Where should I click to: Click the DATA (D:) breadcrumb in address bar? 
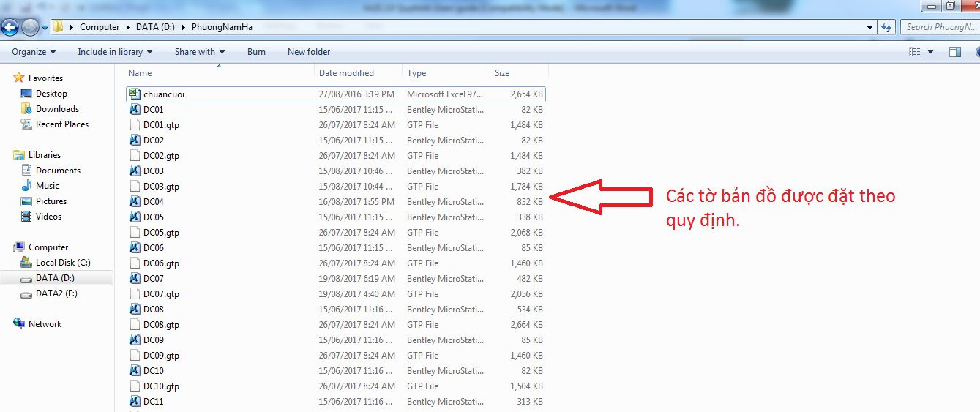coord(156,27)
